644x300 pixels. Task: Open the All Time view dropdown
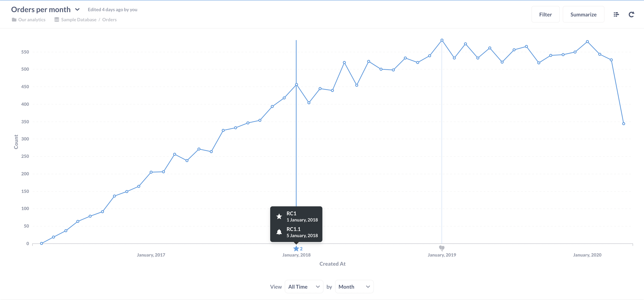pyautogui.click(x=304, y=287)
